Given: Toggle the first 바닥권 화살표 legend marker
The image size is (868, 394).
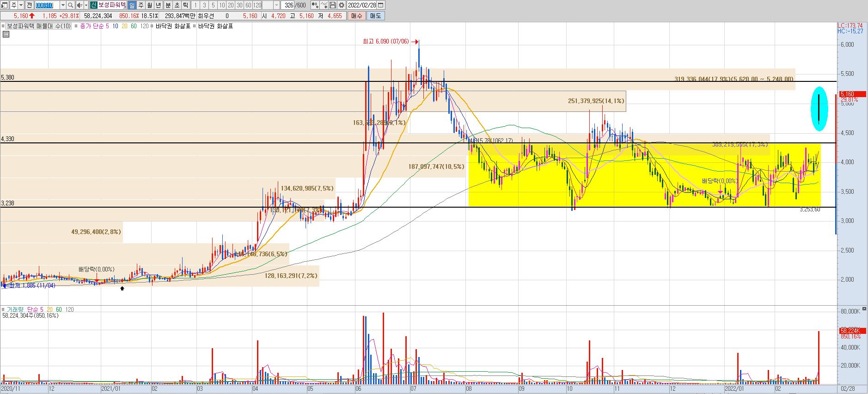Looking at the screenshot, I should point(152,26).
